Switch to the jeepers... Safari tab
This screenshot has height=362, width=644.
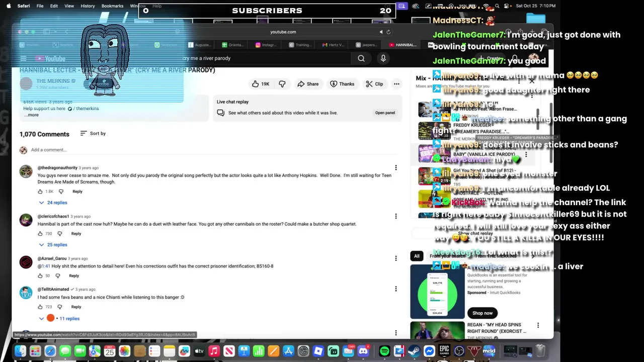(x=366, y=45)
